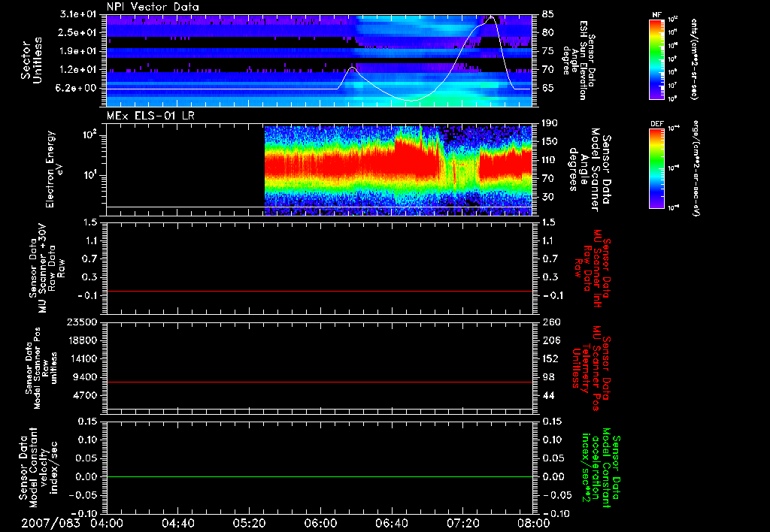This screenshot has width=770, height=532.
Task: Click the "2.5e+01" sector tick value
Action: tap(77, 32)
